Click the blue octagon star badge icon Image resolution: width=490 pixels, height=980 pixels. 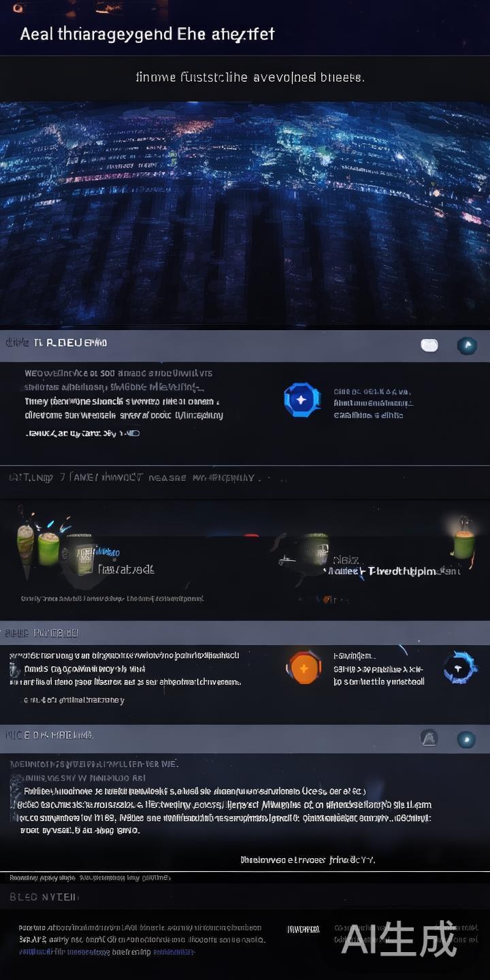pyautogui.click(x=301, y=400)
